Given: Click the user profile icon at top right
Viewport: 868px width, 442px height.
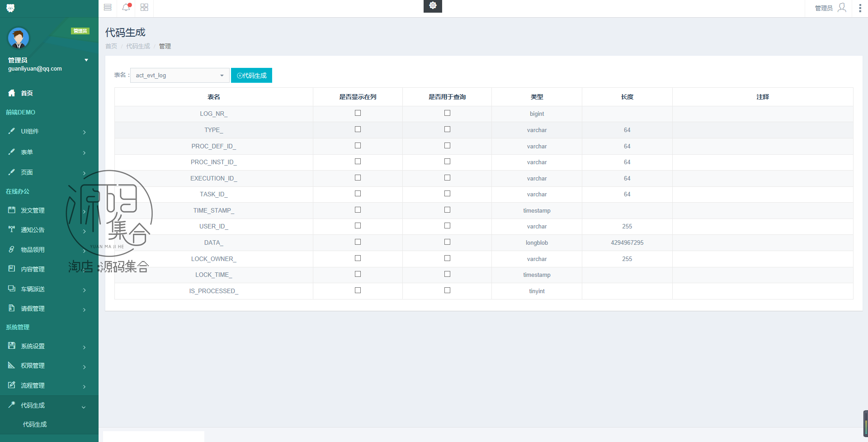Looking at the screenshot, I should [x=842, y=8].
